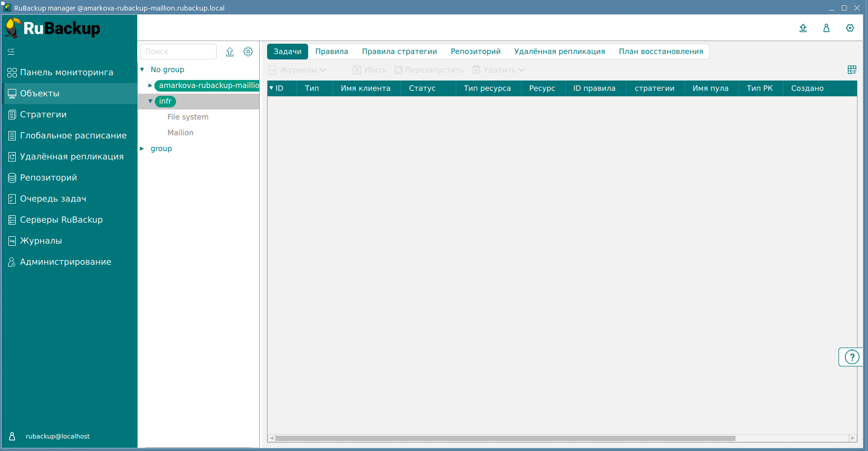Click the upload icon beside search field
868x451 pixels.
click(230, 52)
